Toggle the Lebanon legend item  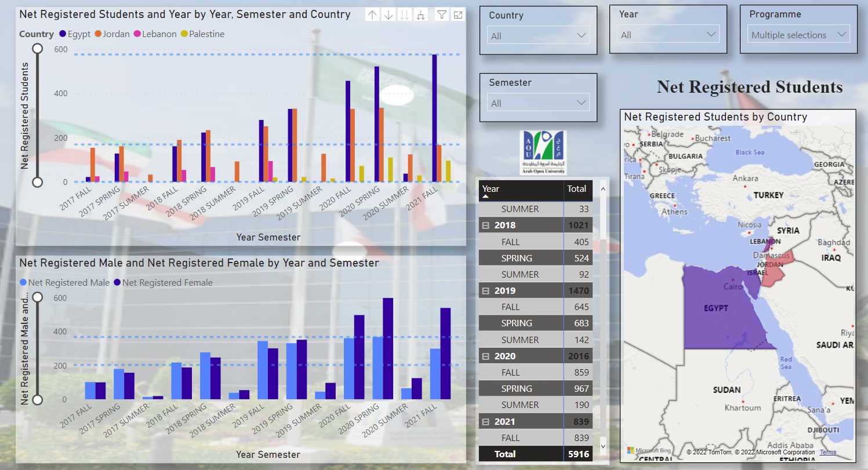point(155,34)
